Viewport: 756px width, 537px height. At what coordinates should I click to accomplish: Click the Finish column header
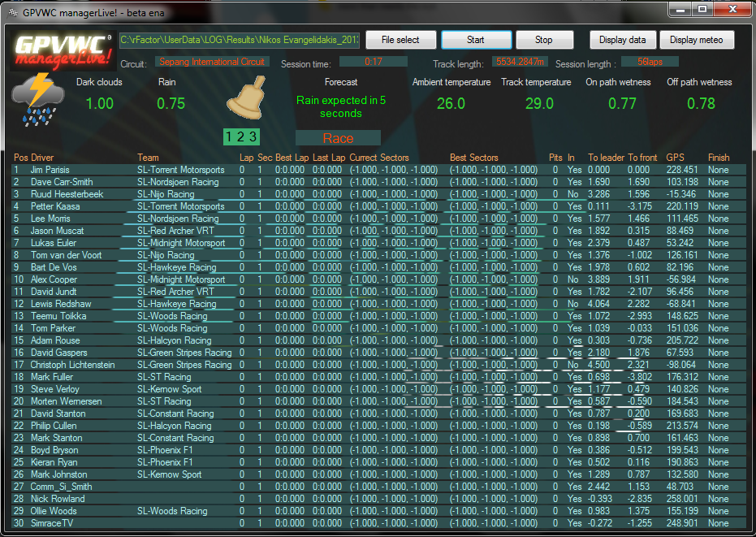[719, 158]
